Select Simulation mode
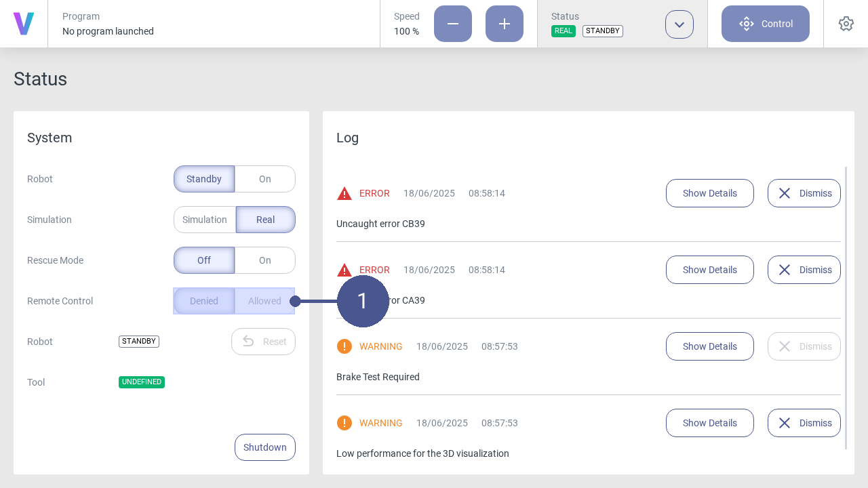The height and width of the screenshot is (488, 868). coord(205,220)
